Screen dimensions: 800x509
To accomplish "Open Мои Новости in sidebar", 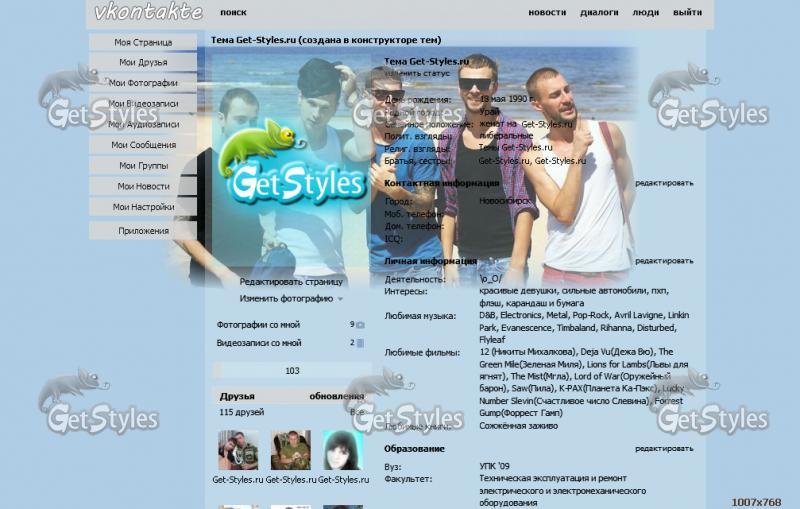I will coord(143,186).
